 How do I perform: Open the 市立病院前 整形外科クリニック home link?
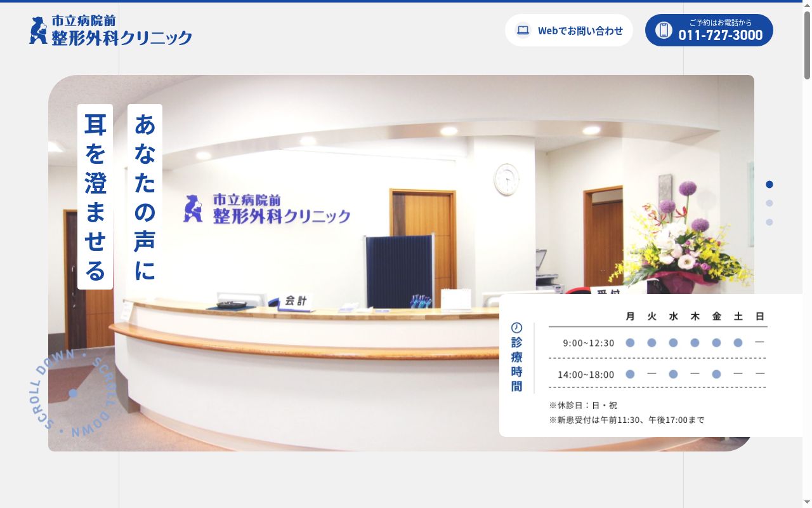110,30
